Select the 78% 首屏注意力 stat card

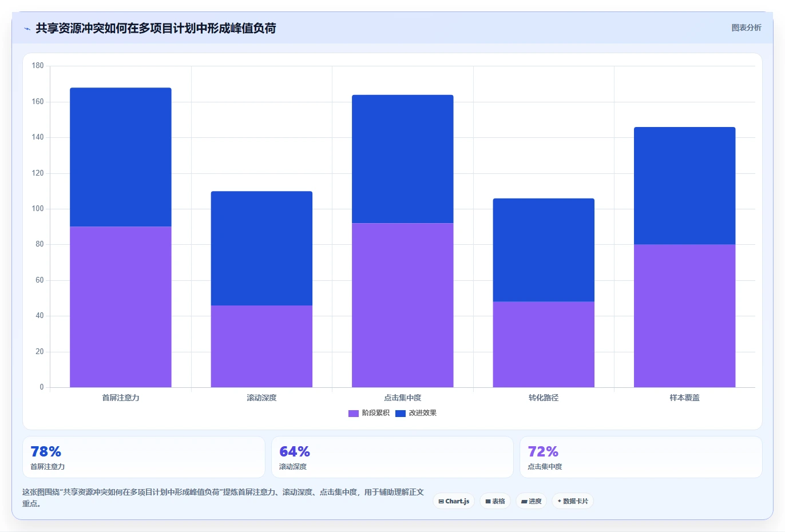point(144,457)
